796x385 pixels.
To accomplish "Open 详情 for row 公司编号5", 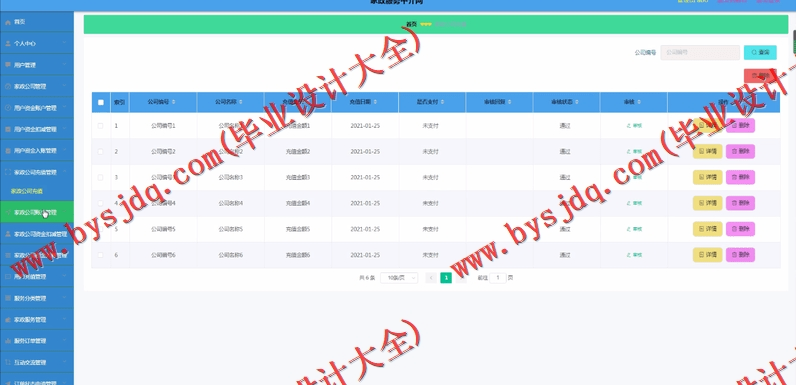I will tap(707, 229).
